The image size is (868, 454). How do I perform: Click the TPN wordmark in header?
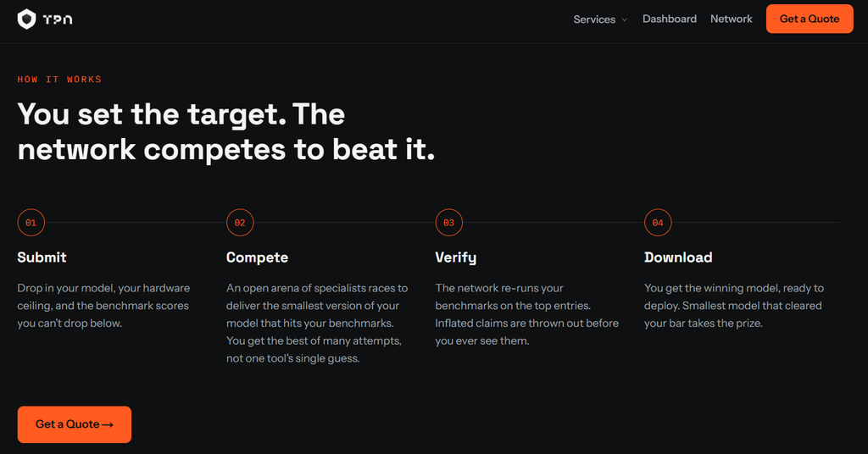click(58, 19)
